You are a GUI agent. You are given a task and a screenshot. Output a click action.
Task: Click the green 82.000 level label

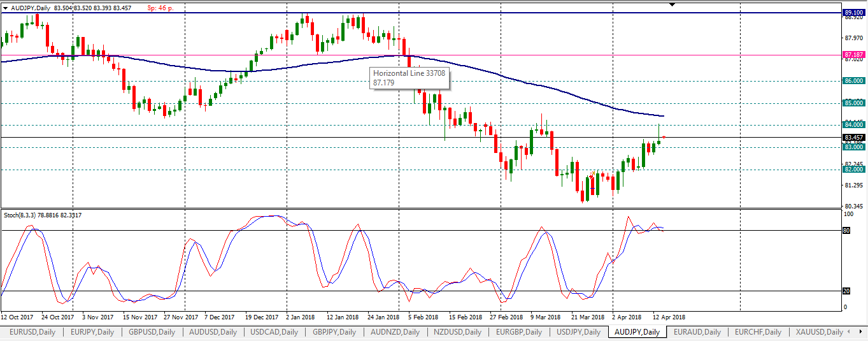pyautogui.click(x=853, y=170)
